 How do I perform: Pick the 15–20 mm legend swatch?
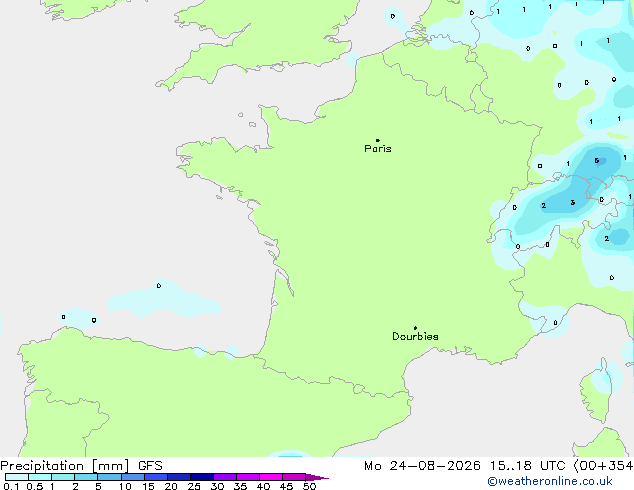[x=156, y=477]
